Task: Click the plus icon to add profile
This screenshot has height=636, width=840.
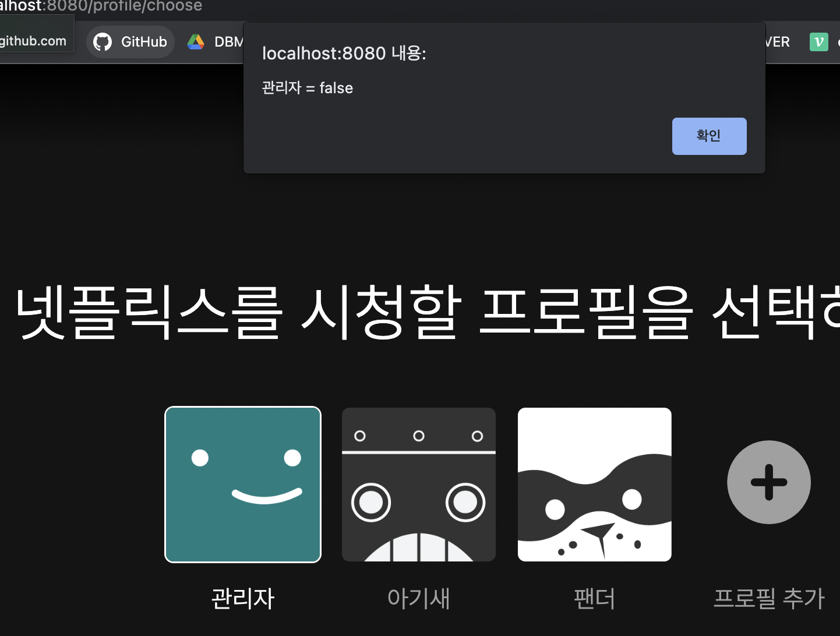Action: pos(769,482)
